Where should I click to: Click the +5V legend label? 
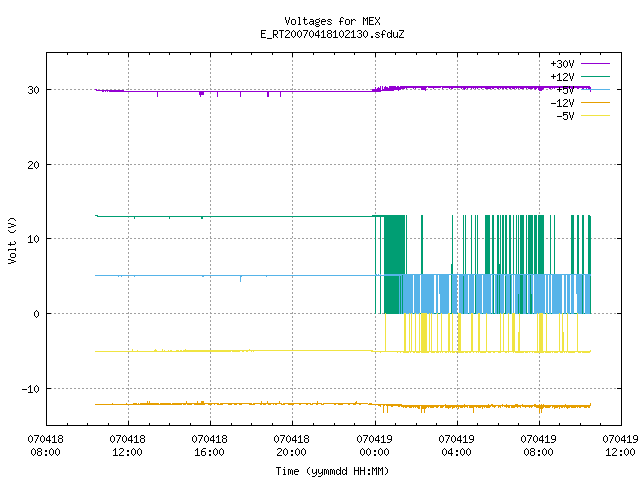tap(565, 90)
